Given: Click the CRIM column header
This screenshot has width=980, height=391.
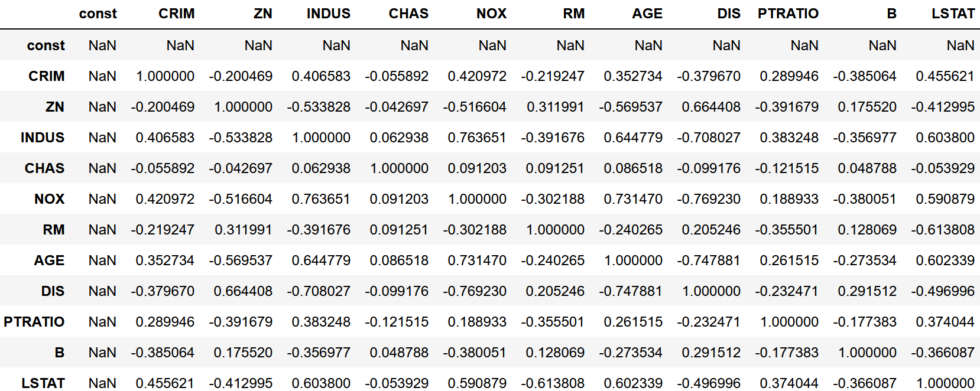Looking at the screenshot, I should 176,14.
